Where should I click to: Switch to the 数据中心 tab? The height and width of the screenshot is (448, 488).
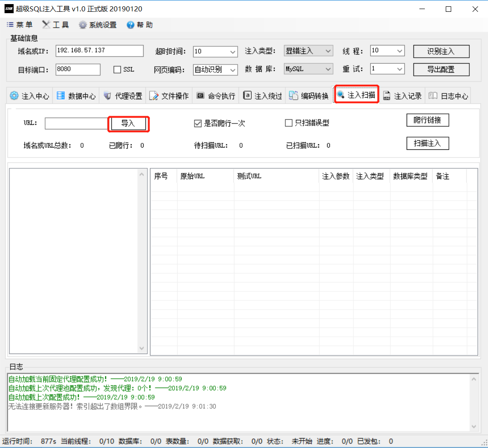76,96
